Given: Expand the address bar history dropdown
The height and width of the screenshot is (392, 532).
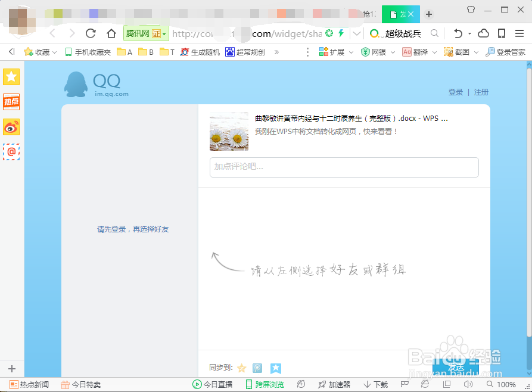Looking at the screenshot, I should 357,33.
